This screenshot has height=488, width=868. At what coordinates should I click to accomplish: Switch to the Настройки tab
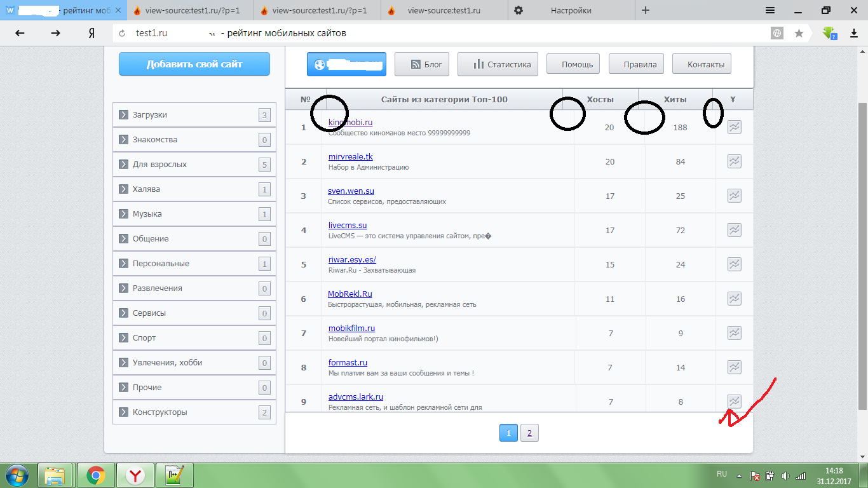point(570,10)
